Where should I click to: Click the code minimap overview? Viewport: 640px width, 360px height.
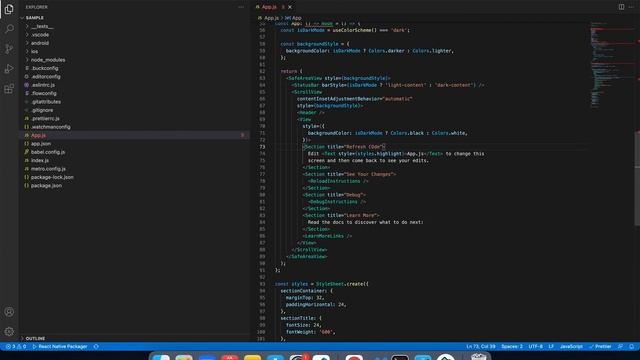[612, 65]
